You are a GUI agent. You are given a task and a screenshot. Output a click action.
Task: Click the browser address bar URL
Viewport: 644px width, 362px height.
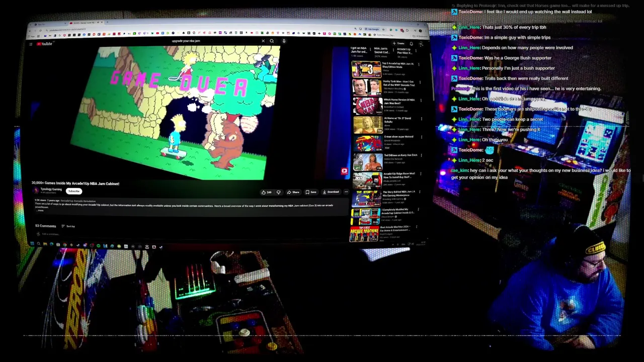(68, 30)
